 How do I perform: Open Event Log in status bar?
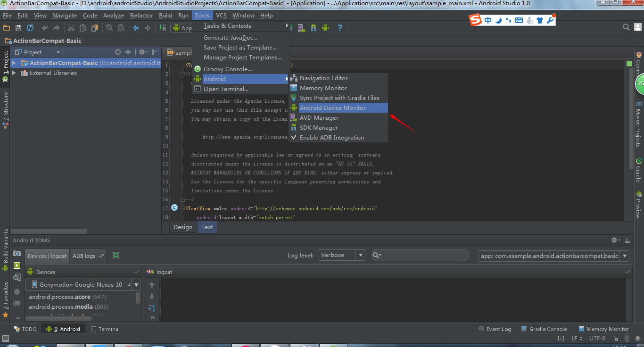(495, 329)
